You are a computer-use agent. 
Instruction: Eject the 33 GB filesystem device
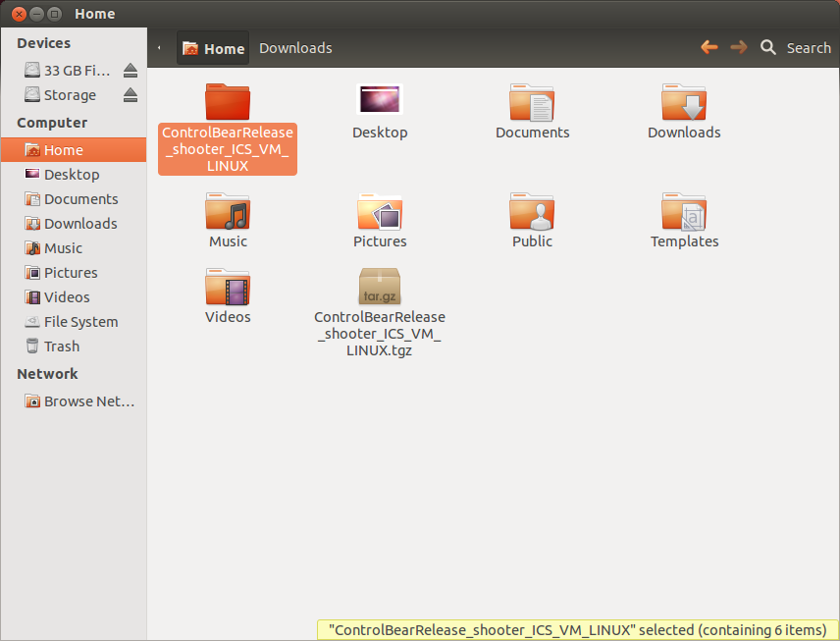(131, 71)
